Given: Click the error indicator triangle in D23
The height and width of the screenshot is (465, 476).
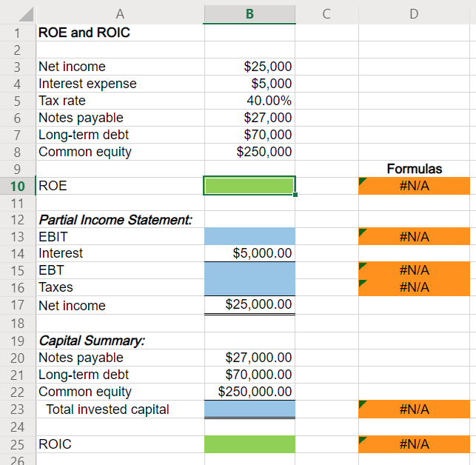Looking at the screenshot, I should [x=363, y=404].
